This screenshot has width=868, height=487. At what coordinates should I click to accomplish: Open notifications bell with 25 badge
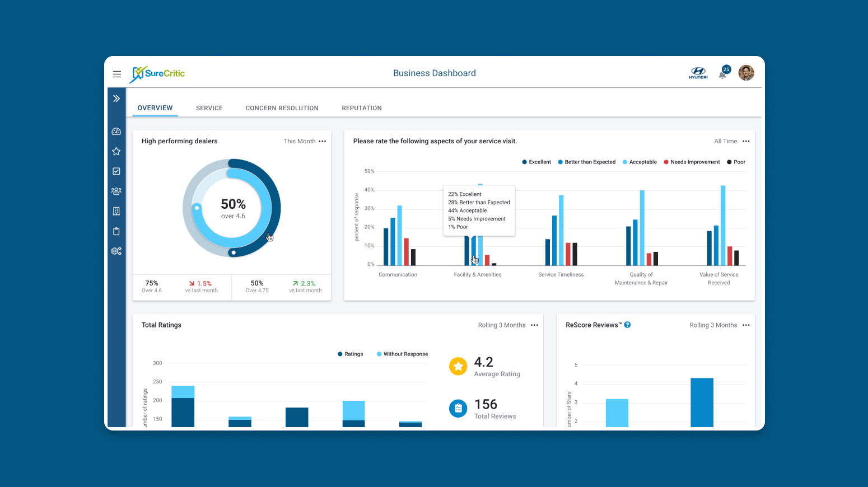(724, 73)
